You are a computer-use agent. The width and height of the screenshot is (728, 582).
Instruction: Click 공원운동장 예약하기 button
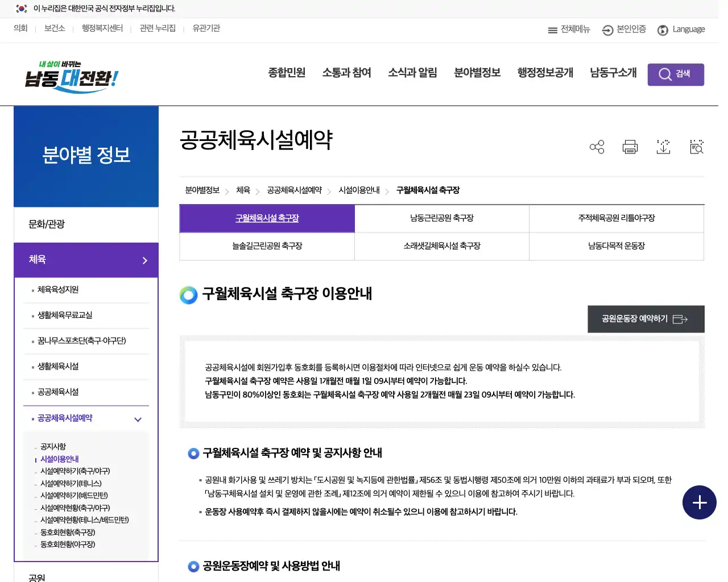point(646,319)
